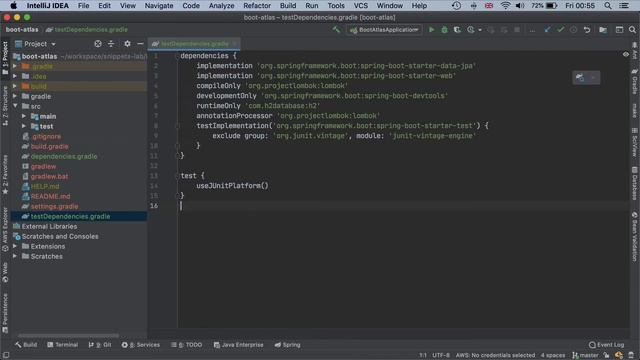Open the Event Log
The height and width of the screenshot is (360, 640).
tap(607, 345)
